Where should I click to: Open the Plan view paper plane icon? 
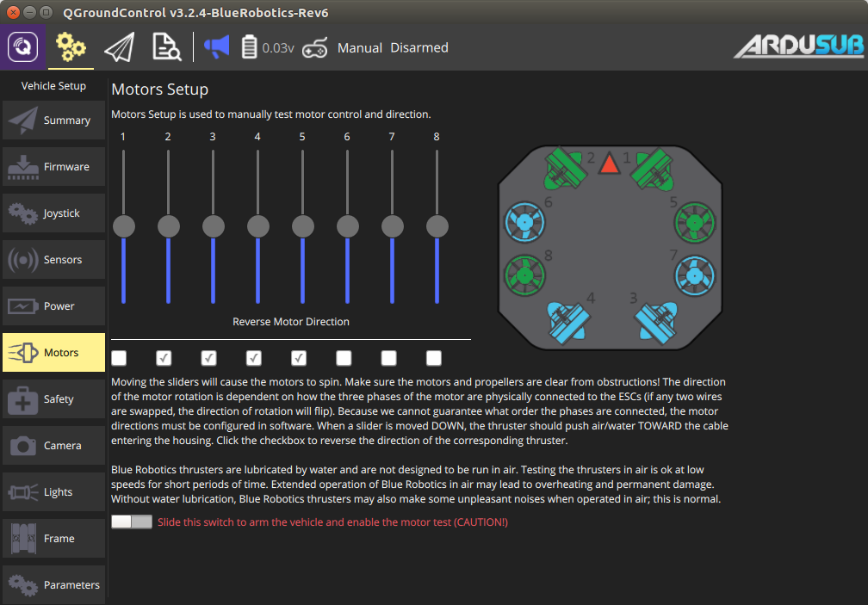(x=120, y=47)
